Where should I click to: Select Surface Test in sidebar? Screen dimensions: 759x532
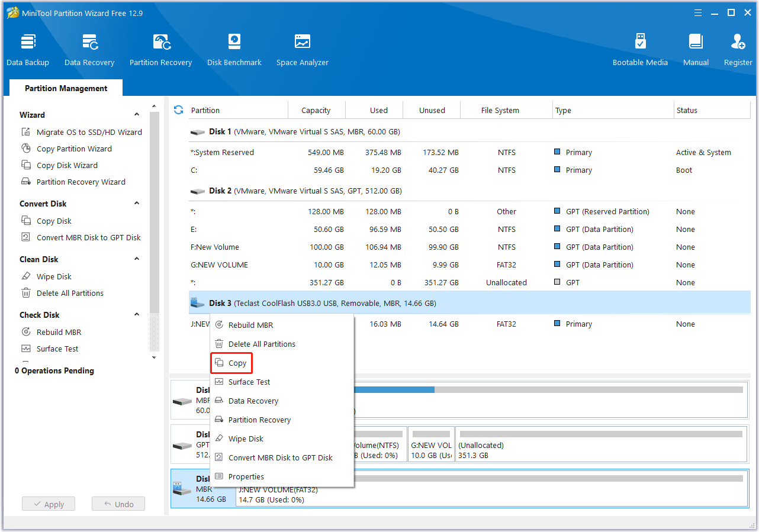(x=50, y=349)
